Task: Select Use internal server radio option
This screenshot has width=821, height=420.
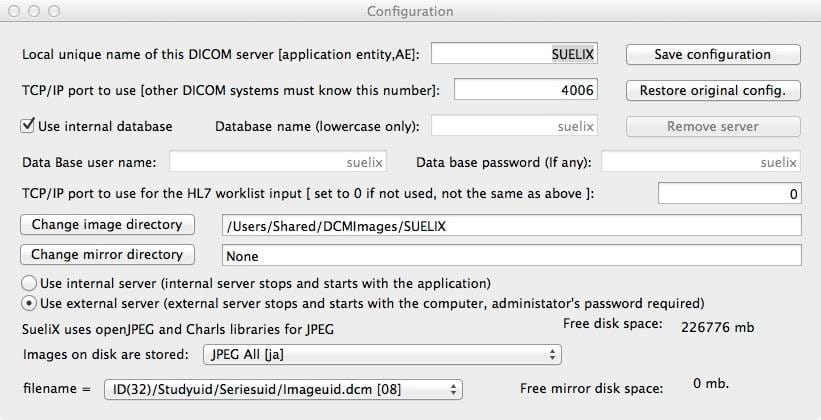Action: [x=29, y=283]
